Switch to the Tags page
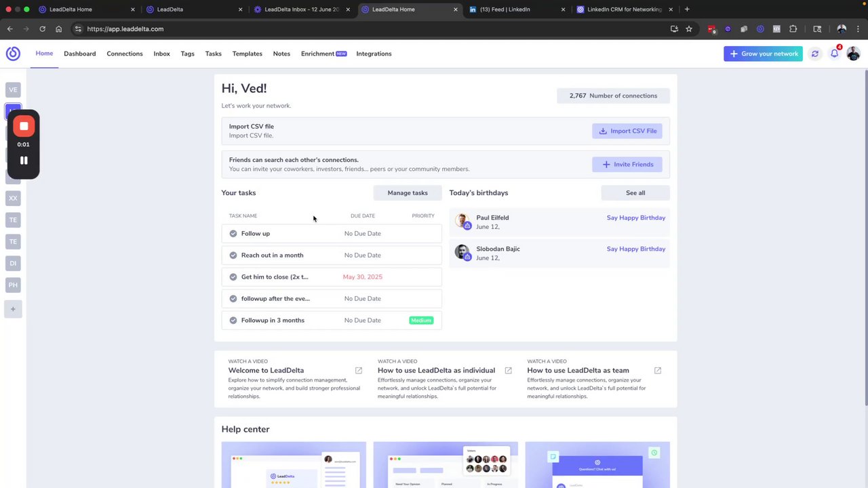 188,54
